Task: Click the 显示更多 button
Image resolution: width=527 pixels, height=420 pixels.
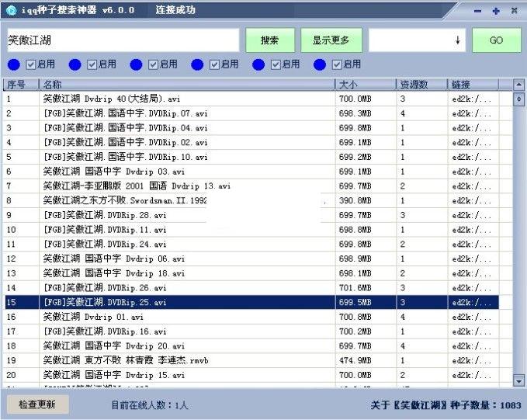Action: [x=331, y=40]
